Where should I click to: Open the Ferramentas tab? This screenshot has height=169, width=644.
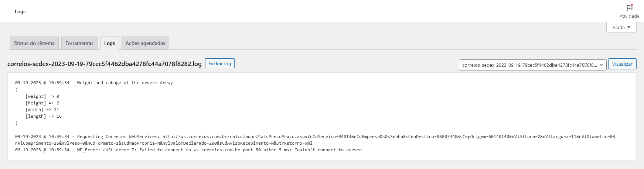click(x=79, y=43)
